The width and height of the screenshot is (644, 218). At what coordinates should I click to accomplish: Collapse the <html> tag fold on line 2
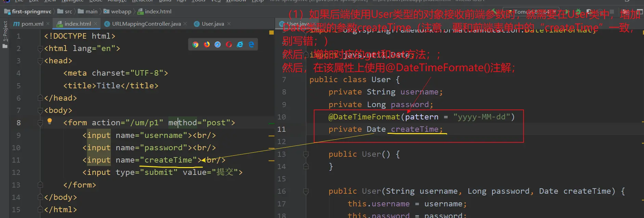40,49
